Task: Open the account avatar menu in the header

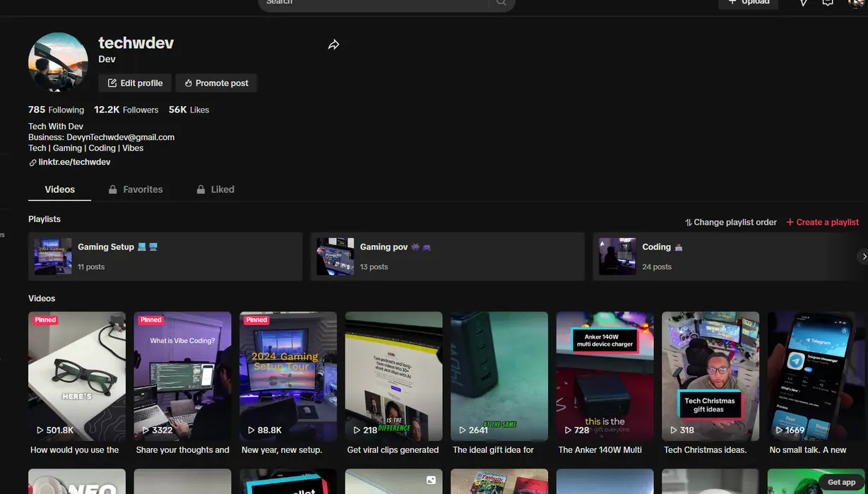Action: 856,3
